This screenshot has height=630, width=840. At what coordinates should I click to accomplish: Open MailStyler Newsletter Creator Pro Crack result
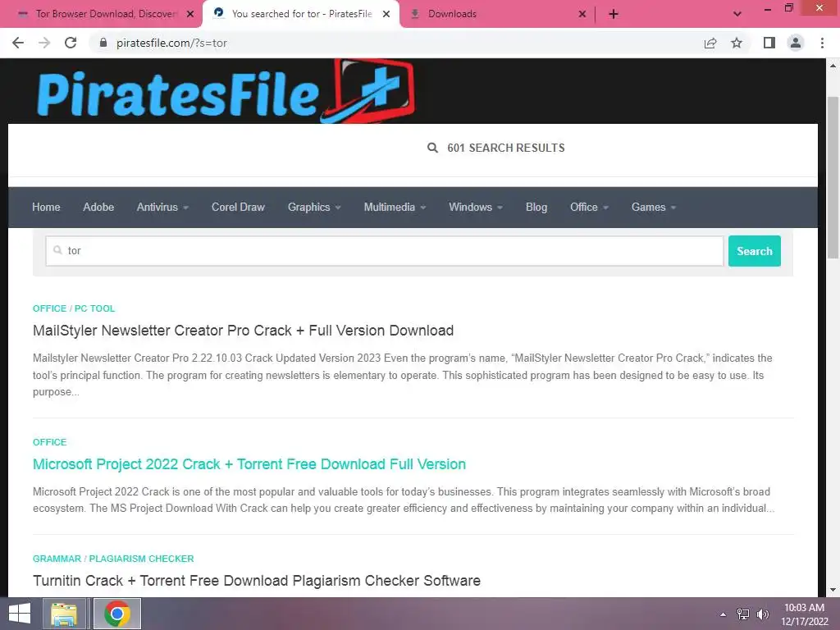coord(243,331)
